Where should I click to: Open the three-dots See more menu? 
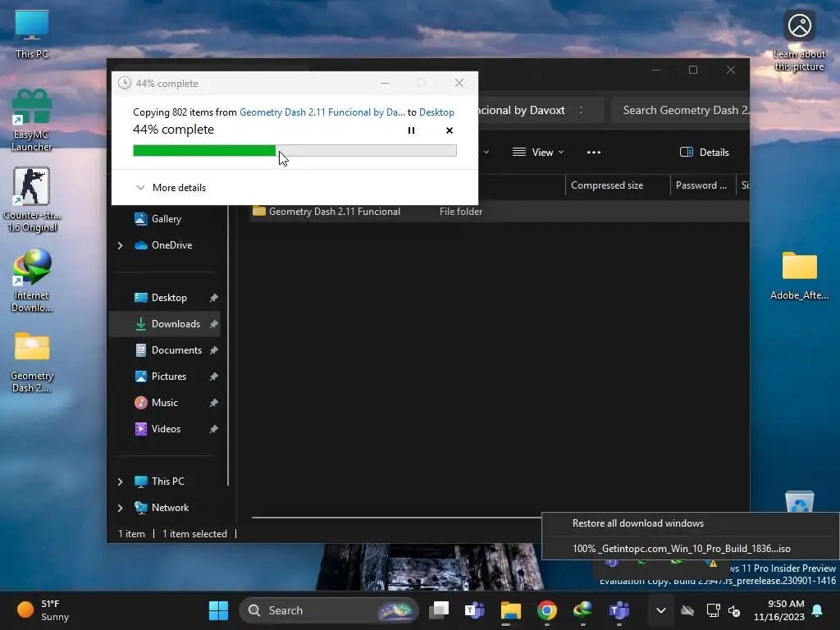coord(594,152)
